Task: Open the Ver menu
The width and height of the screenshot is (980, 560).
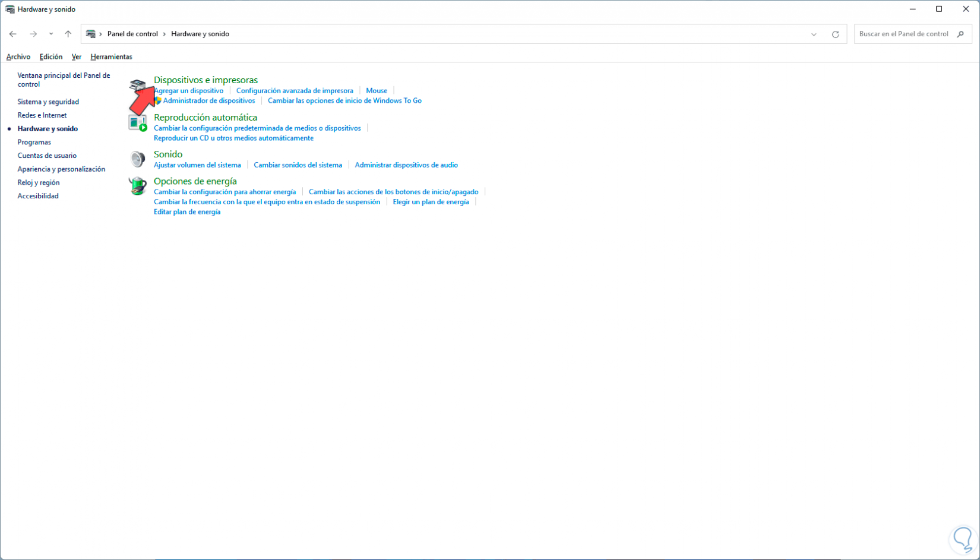Action: 77,57
